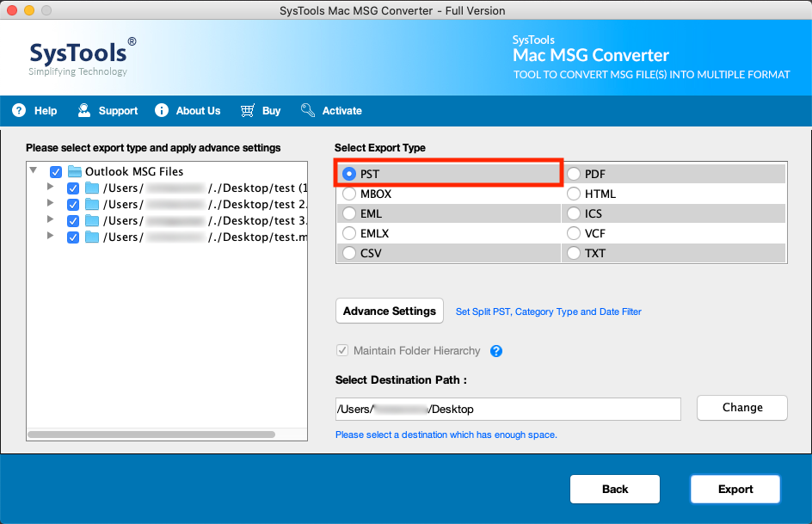The width and height of the screenshot is (812, 524).
Task: Click folder icon of Desktop/test (1 row
Action: point(92,188)
